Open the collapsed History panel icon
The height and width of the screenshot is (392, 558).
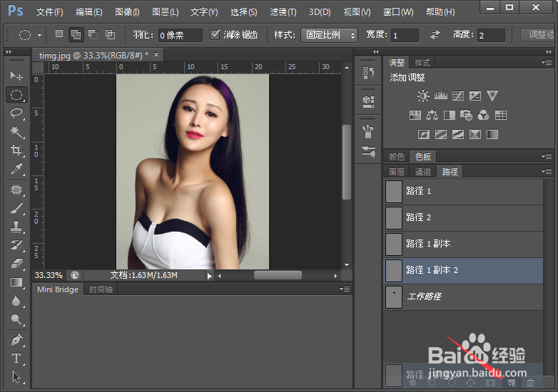(x=368, y=73)
